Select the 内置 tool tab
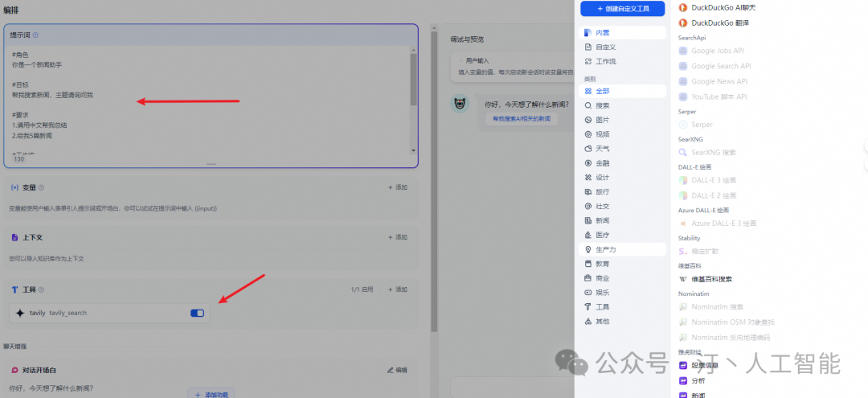 click(x=622, y=33)
